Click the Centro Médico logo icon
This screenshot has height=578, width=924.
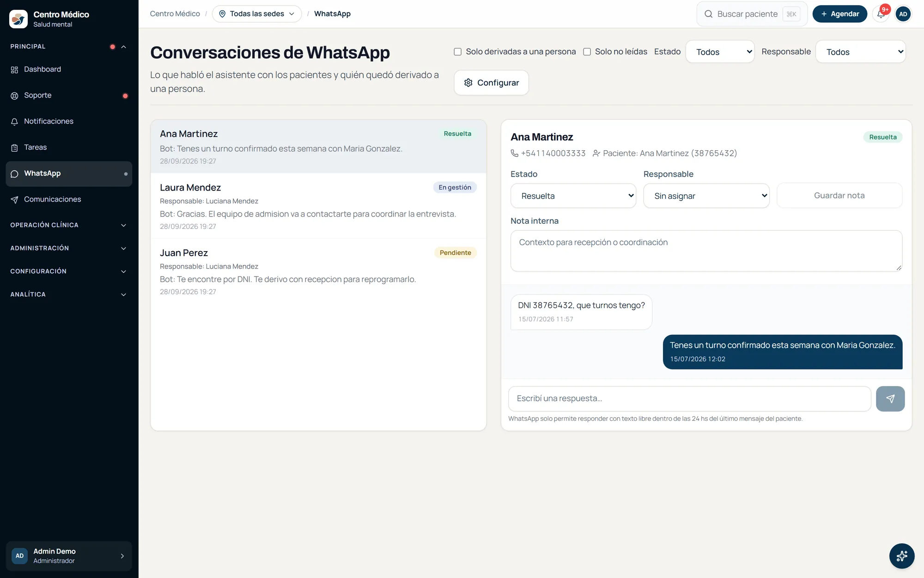(18, 19)
